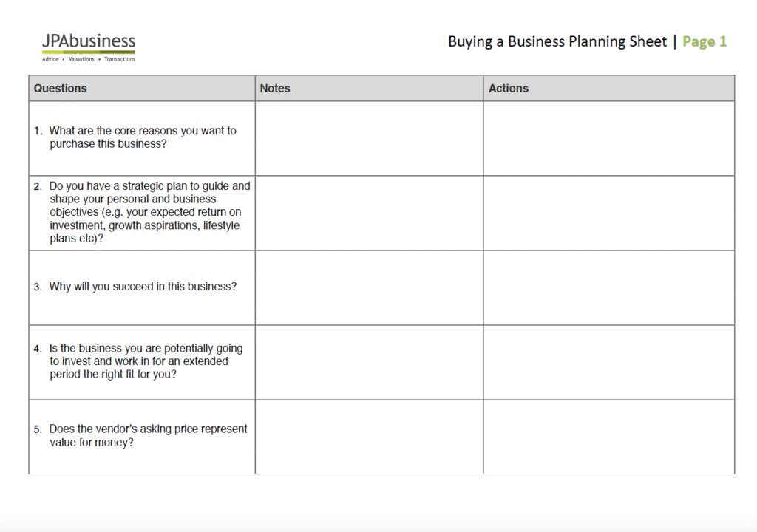
Task: Click the 'Notes' column header
Action: pyautogui.click(x=370, y=89)
